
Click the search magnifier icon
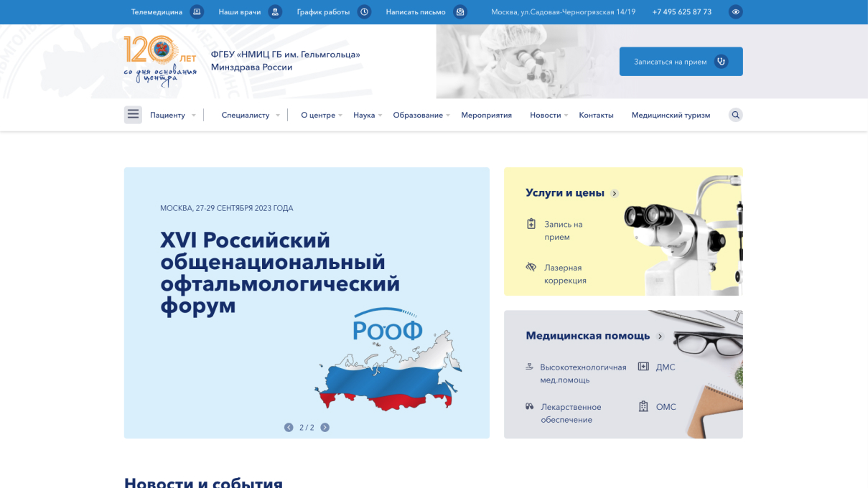pos(735,115)
